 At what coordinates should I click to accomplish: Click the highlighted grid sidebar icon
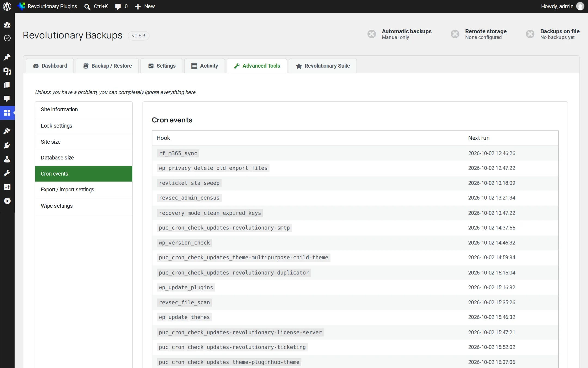(7, 113)
